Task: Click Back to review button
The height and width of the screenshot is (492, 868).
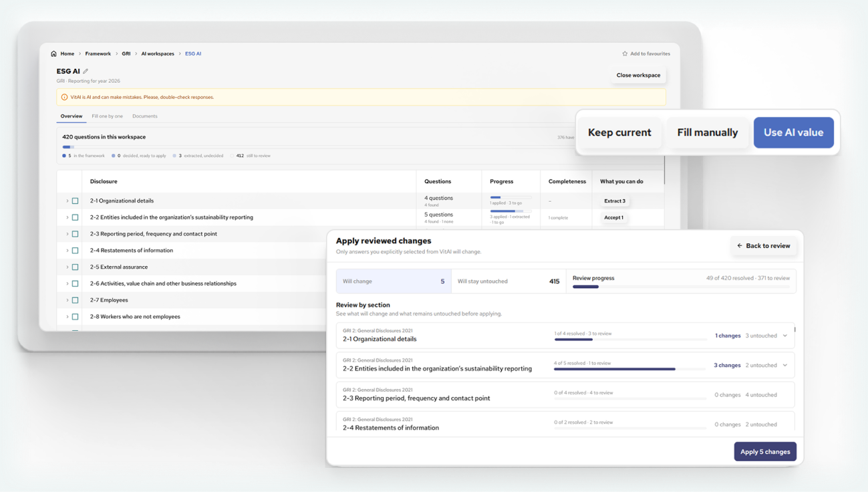Action: click(x=764, y=246)
